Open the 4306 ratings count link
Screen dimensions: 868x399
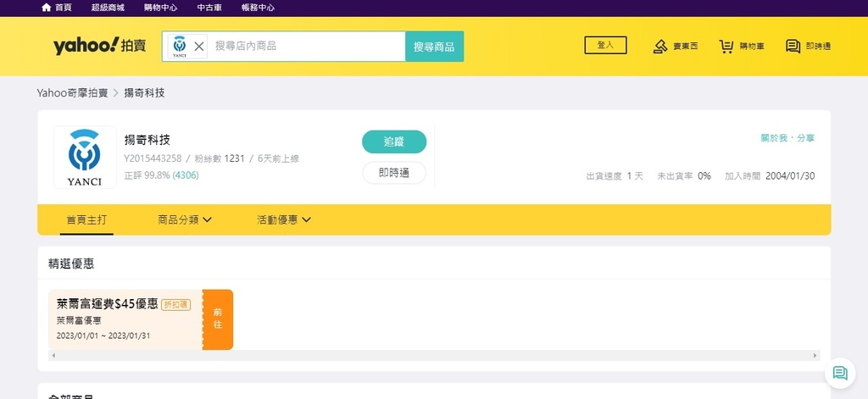point(186,175)
